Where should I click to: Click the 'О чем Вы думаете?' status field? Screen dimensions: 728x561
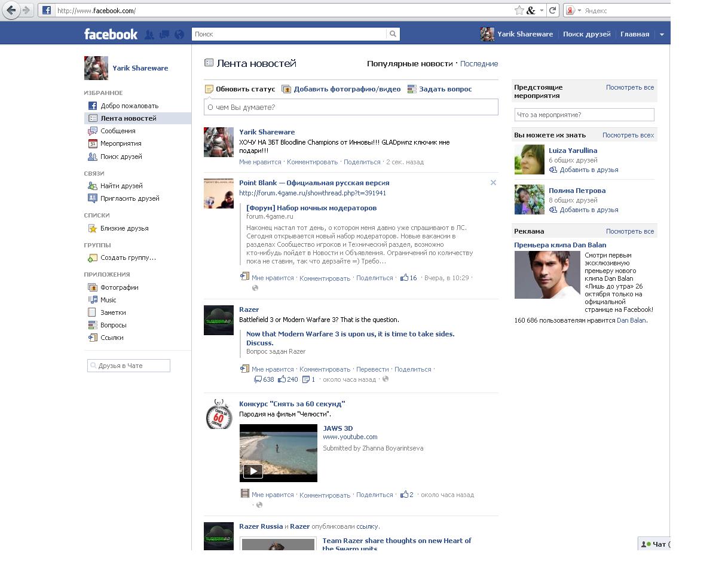tap(351, 108)
